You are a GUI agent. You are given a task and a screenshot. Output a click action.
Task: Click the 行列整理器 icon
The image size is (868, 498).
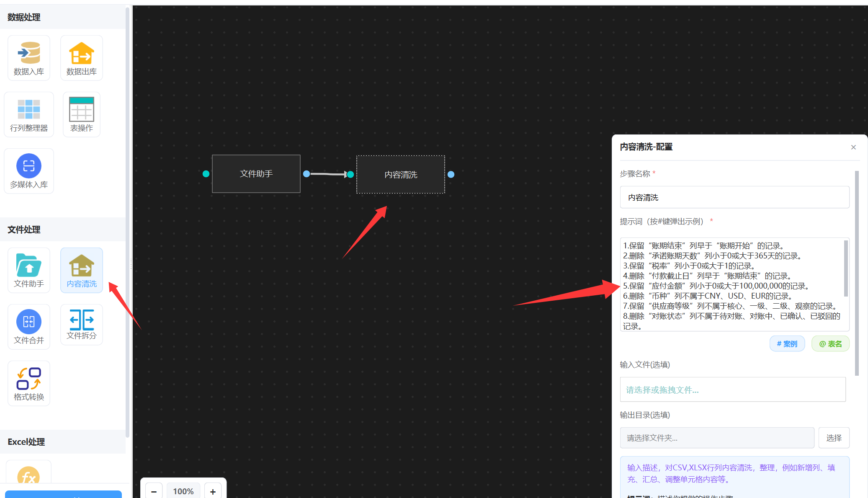29,114
